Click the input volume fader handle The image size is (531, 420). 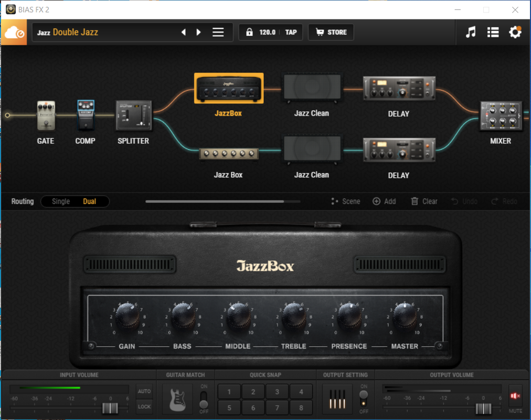pos(110,408)
